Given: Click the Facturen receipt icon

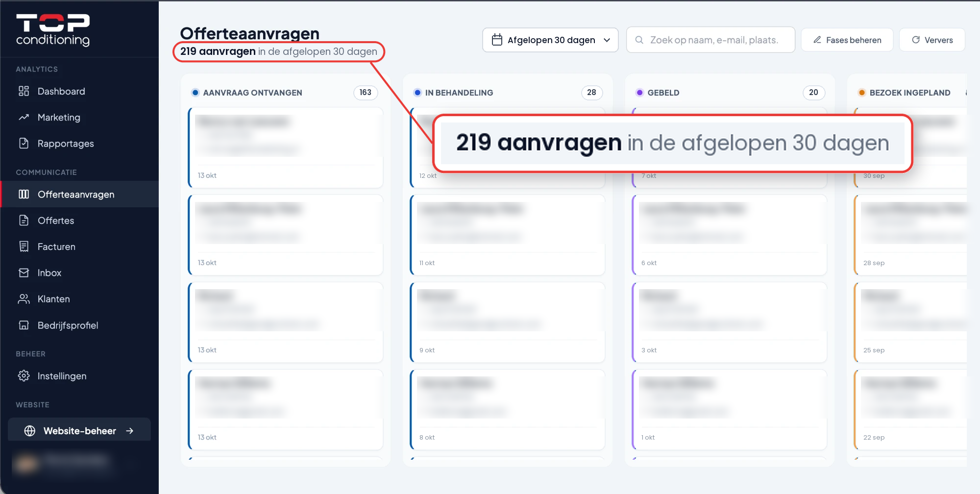Looking at the screenshot, I should click(x=24, y=246).
